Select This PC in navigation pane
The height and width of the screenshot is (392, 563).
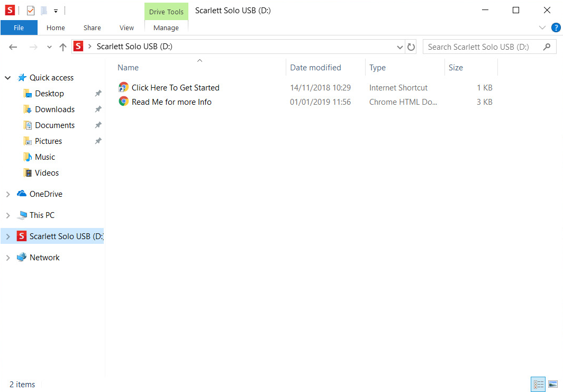(x=42, y=215)
